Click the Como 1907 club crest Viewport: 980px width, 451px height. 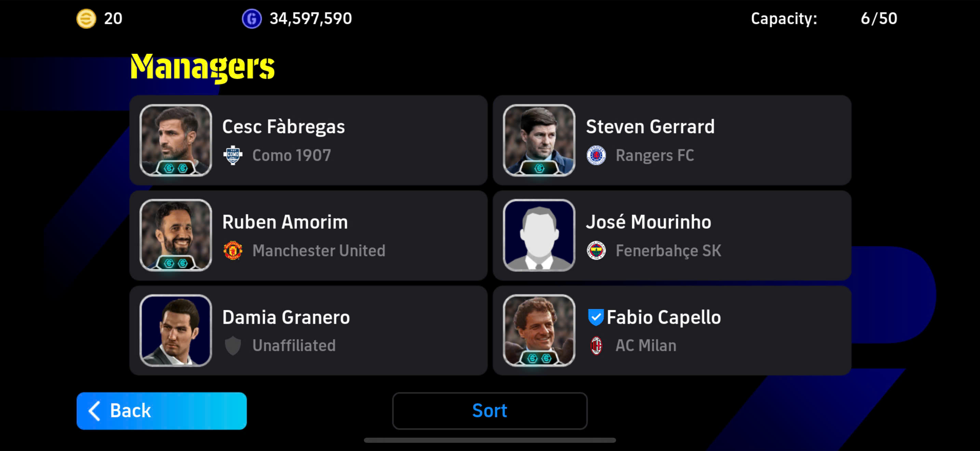(x=233, y=155)
